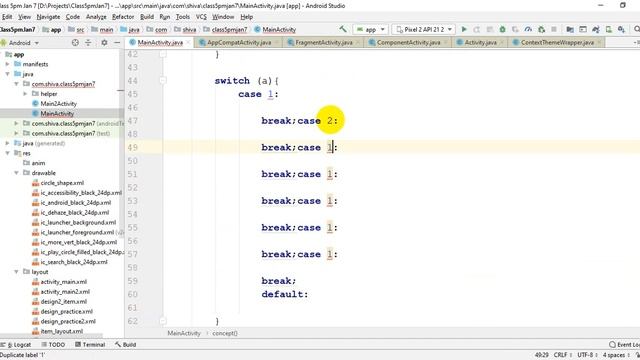Viewport: 640px width, 360px height.
Task: Switch to FragmentActivity.java tab
Action: (324, 42)
